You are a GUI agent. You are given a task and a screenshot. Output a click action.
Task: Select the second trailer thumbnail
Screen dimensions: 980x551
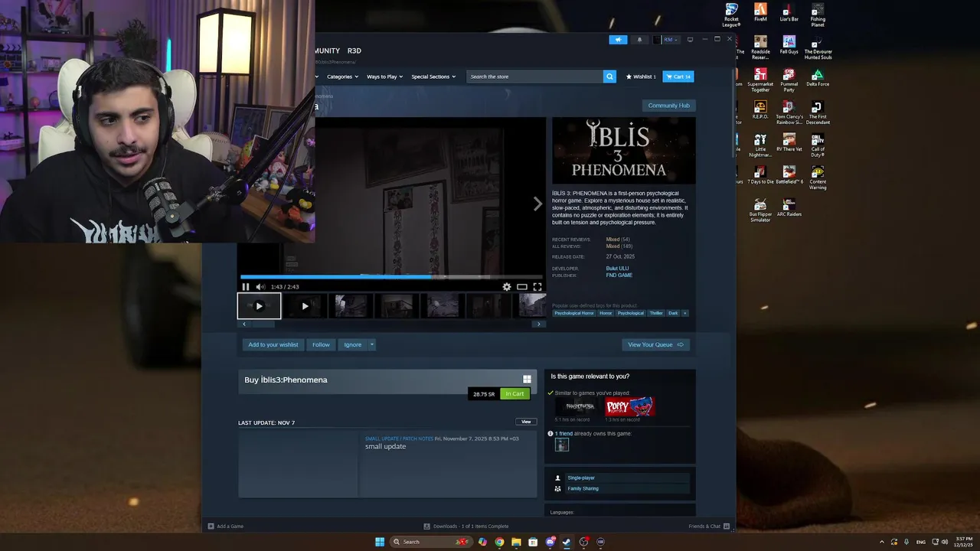click(x=305, y=306)
